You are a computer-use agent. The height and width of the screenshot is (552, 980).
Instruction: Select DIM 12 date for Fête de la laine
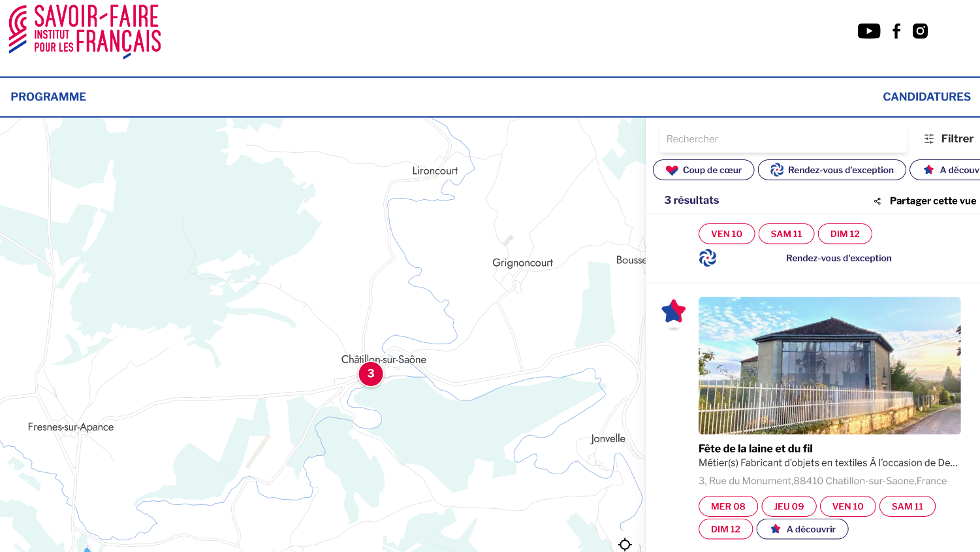(x=725, y=529)
